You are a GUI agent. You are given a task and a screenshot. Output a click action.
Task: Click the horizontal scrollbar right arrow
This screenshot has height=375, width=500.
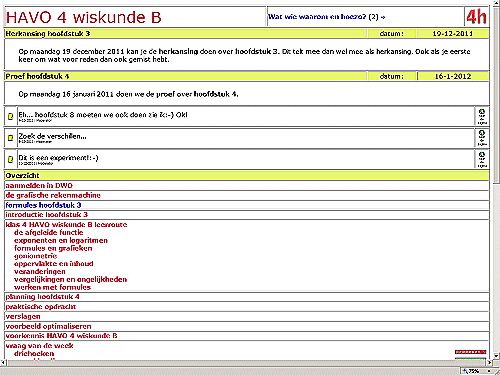490,362
